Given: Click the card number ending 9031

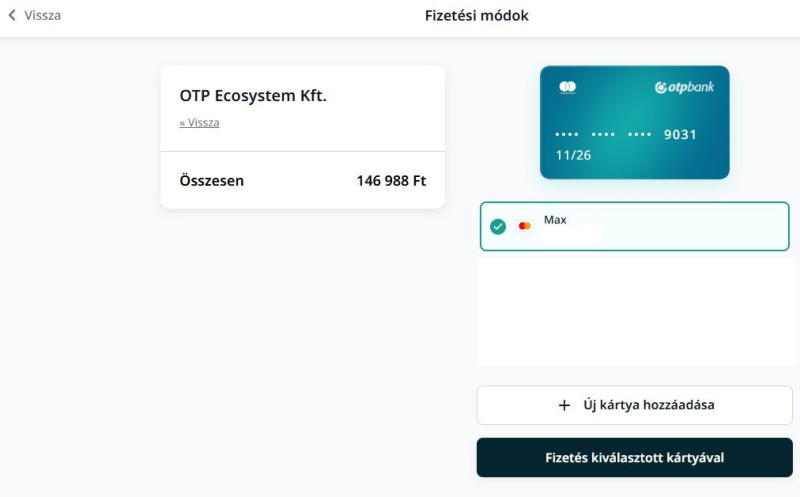Looking at the screenshot, I should 680,134.
